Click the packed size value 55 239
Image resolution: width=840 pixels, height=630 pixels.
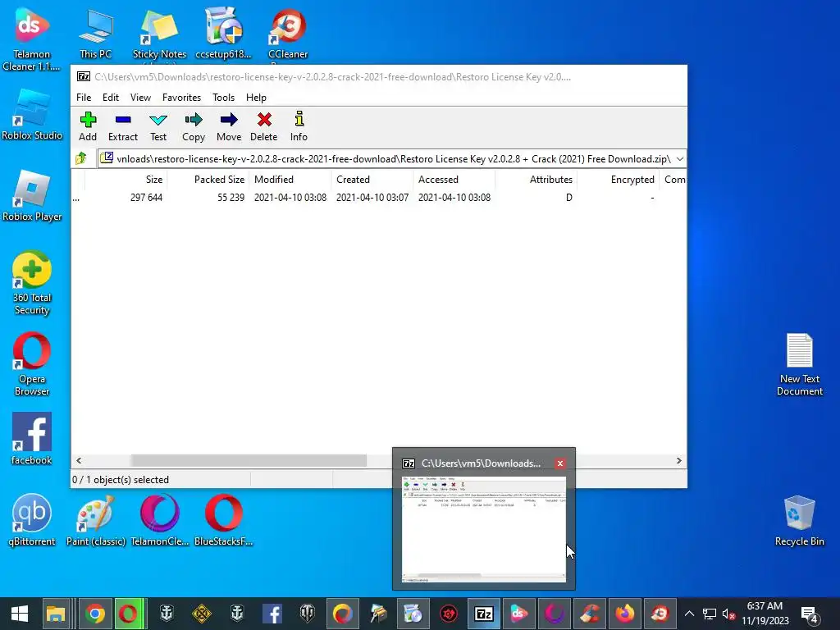click(x=231, y=198)
